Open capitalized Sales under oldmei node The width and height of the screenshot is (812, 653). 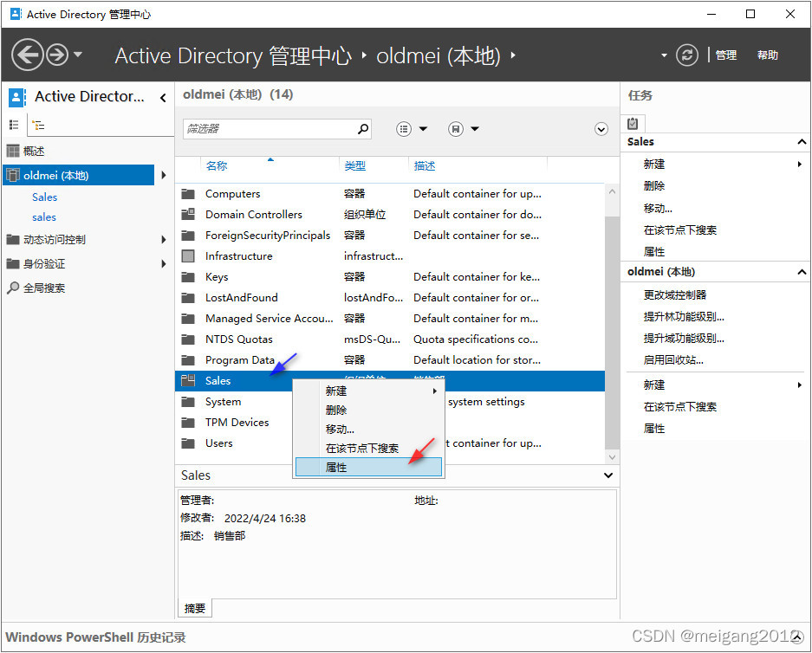44,197
